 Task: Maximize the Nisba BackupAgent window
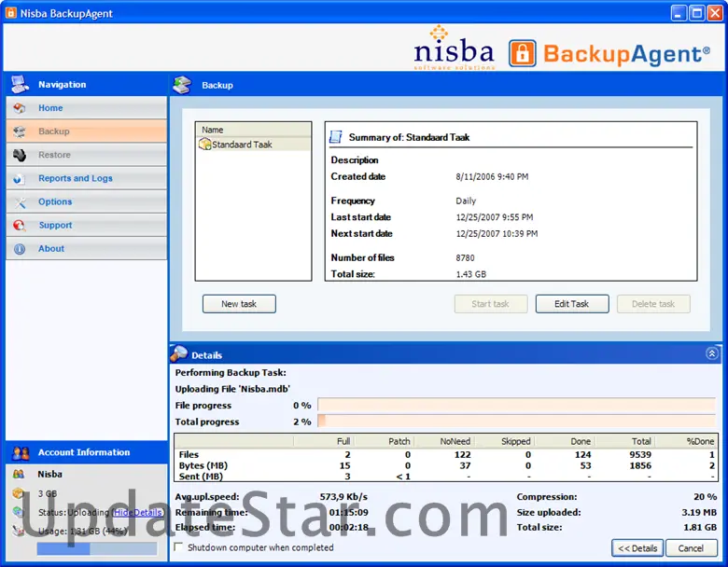point(697,13)
